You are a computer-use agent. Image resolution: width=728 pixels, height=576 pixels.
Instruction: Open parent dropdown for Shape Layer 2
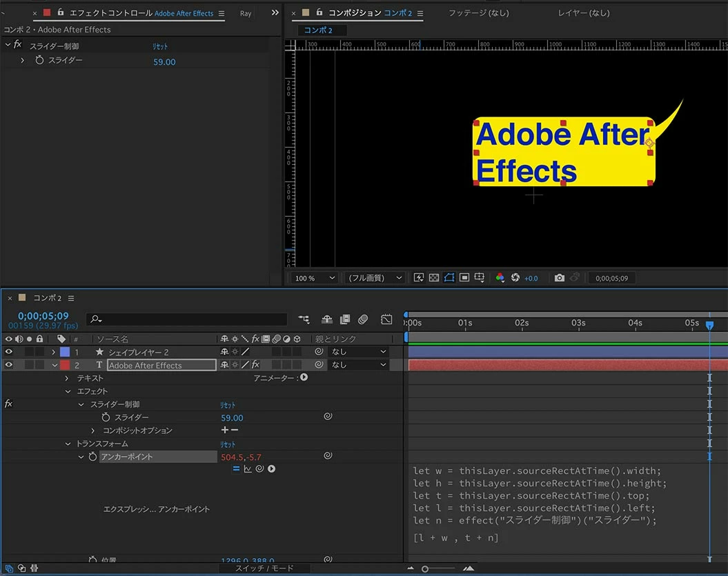(x=358, y=352)
